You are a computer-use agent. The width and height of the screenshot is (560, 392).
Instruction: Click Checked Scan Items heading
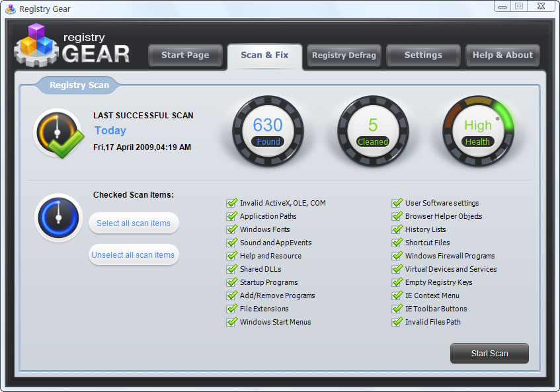coord(133,194)
